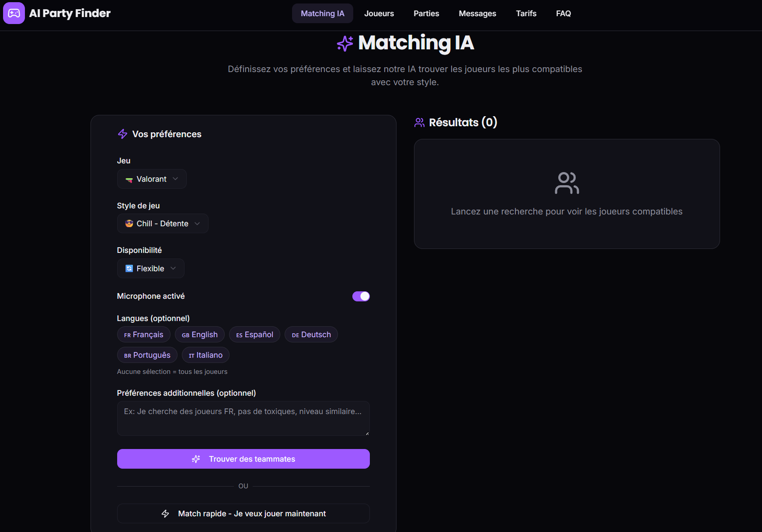Viewport: 762px width, 532px height.
Task: Click the sparkle icon on Trouver des teammates
Action: coord(195,459)
